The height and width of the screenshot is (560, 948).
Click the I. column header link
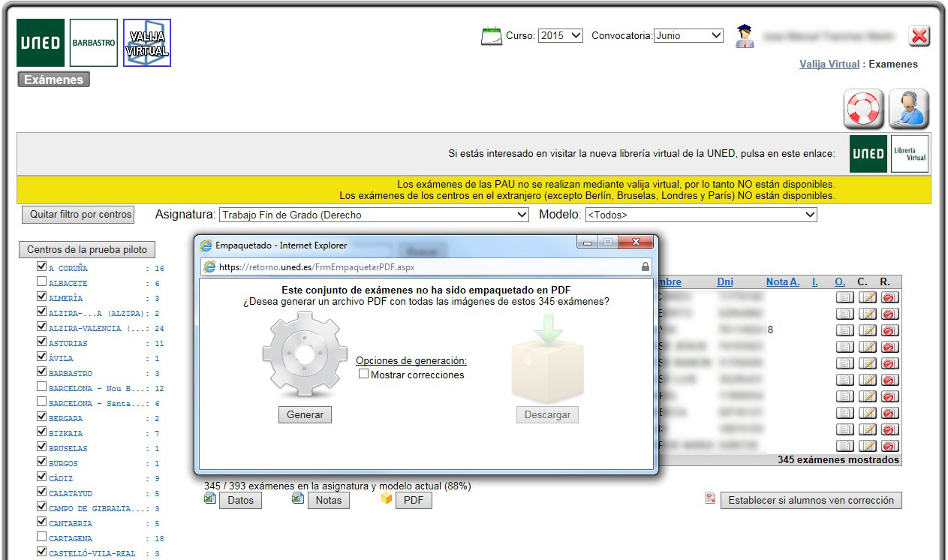pyautogui.click(x=815, y=282)
